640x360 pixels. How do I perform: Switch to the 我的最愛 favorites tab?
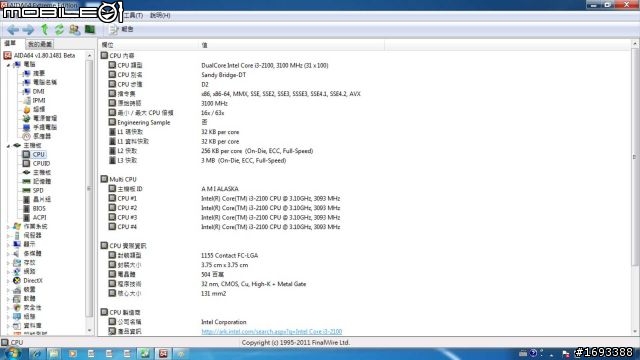pos(40,44)
